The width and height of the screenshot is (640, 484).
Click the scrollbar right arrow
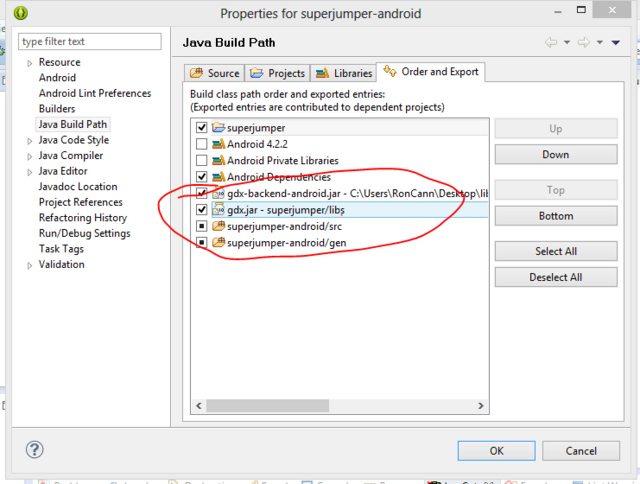481,406
